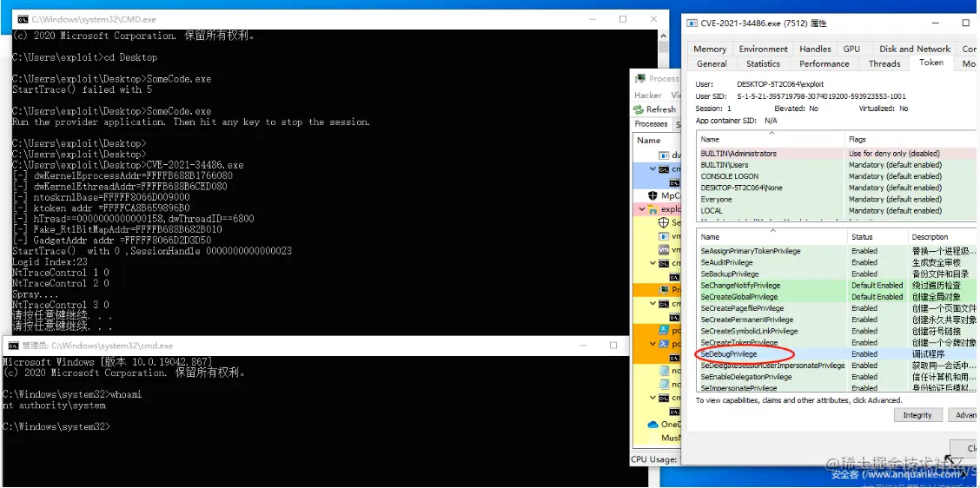The height and width of the screenshot is (488, 980).
Task: Click the MpC shield process icon
Action: [x=653, y=195]
